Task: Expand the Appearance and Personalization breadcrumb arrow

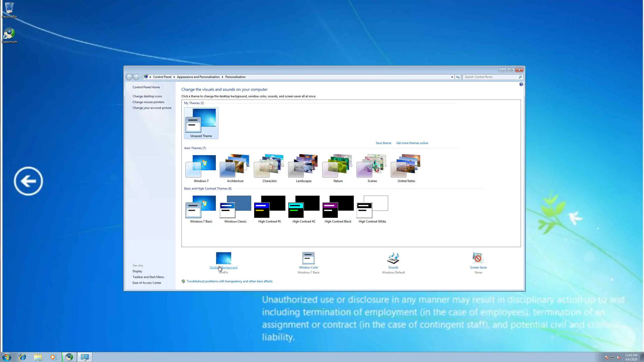Action: 222,77
